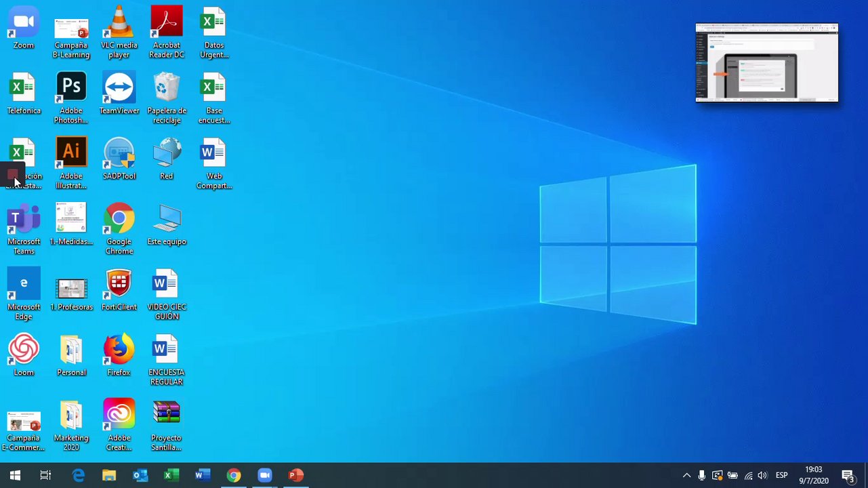Open Excel from the taskbar
868x488 pixels.
pyautogui.click(x=171, y=475)
